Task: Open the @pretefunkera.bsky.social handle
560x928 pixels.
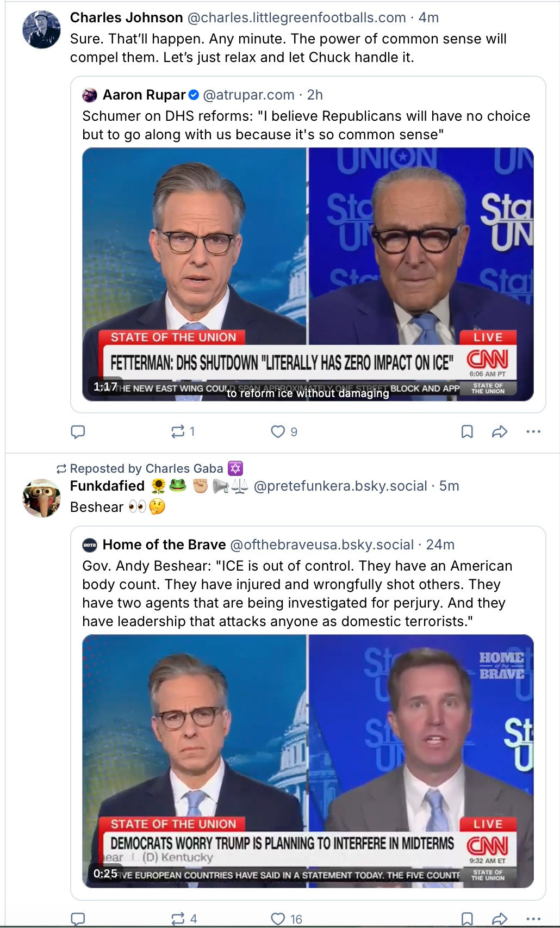Action: (x=340, y=486)
